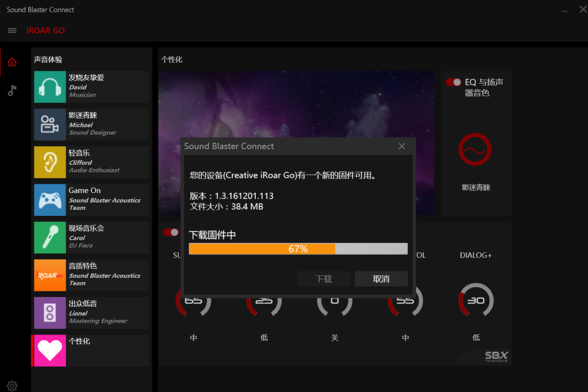Click the DIALOG+ label

[476, 255]
